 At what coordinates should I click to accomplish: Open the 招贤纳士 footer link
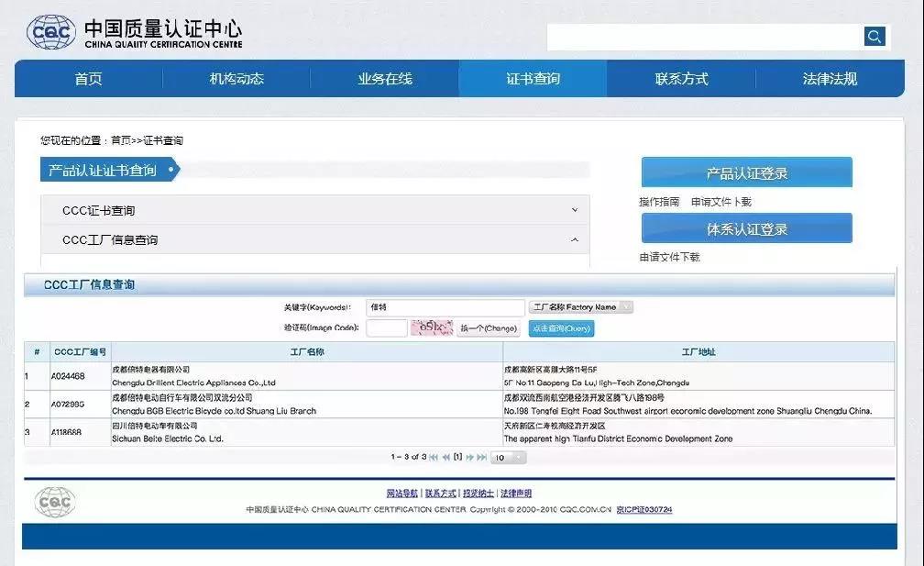coord(478,494)
